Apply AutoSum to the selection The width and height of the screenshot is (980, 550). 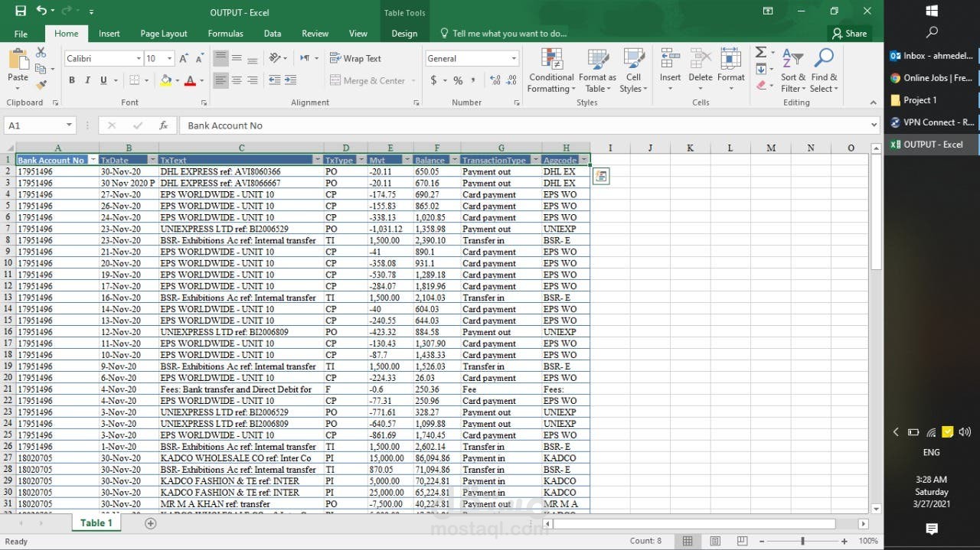760,53
